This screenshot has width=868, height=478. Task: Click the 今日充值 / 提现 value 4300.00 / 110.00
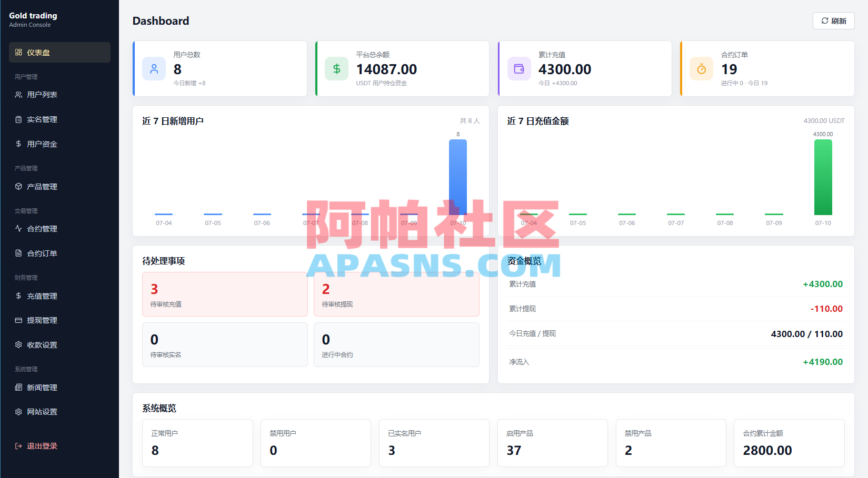(x=807, y=334)
